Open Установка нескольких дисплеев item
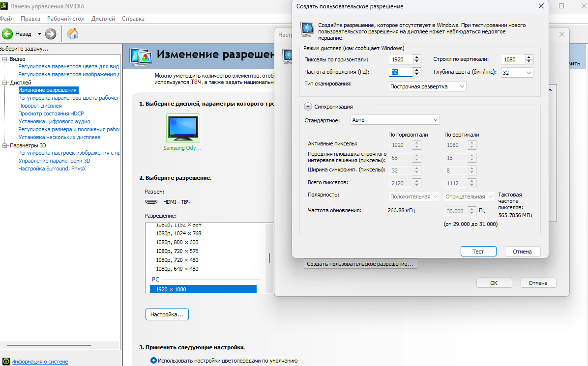The image size is (588, 366). 59,137
